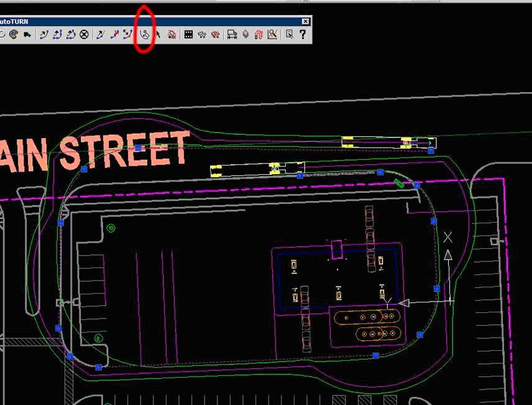Click the vehicle profile icon beside the grid icons

[232, 35]
